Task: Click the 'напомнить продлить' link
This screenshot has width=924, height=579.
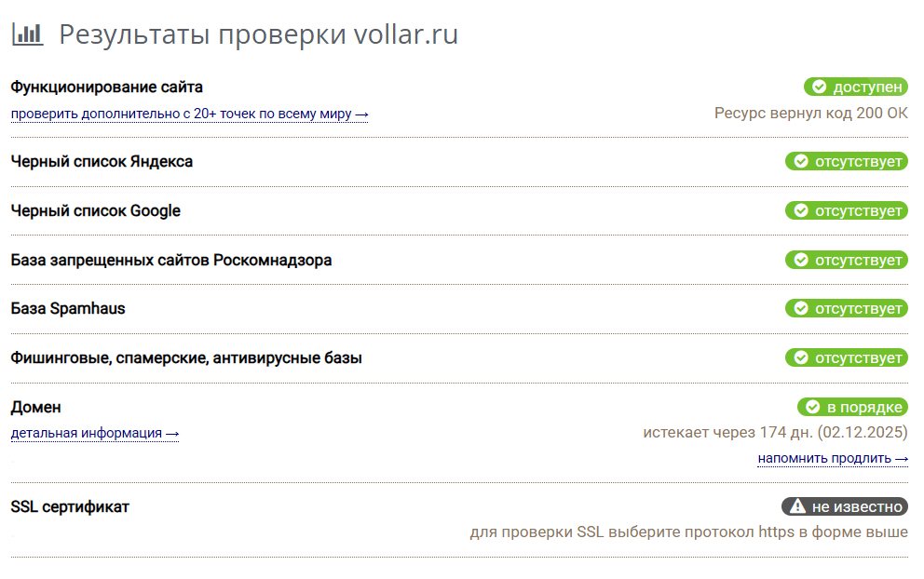Action: click(x=833, y=458)
